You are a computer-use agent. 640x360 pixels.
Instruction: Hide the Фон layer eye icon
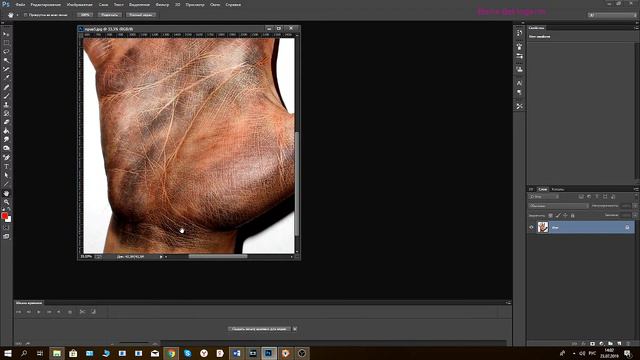coord(531,227)
